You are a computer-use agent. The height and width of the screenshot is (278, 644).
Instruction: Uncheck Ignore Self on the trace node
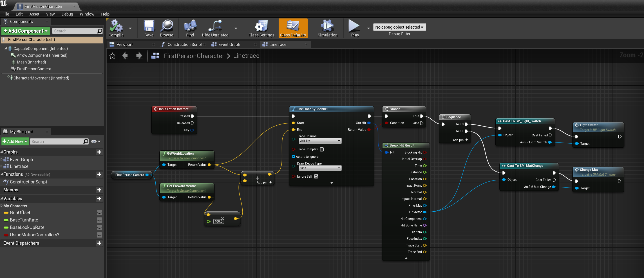click(x=316, y=176)
